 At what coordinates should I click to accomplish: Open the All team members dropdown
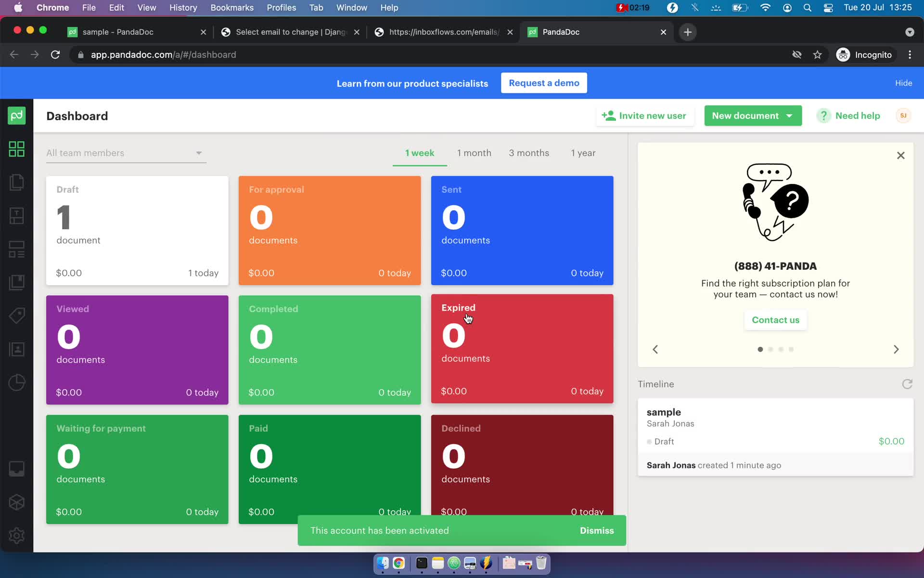[x=126, y=153]
